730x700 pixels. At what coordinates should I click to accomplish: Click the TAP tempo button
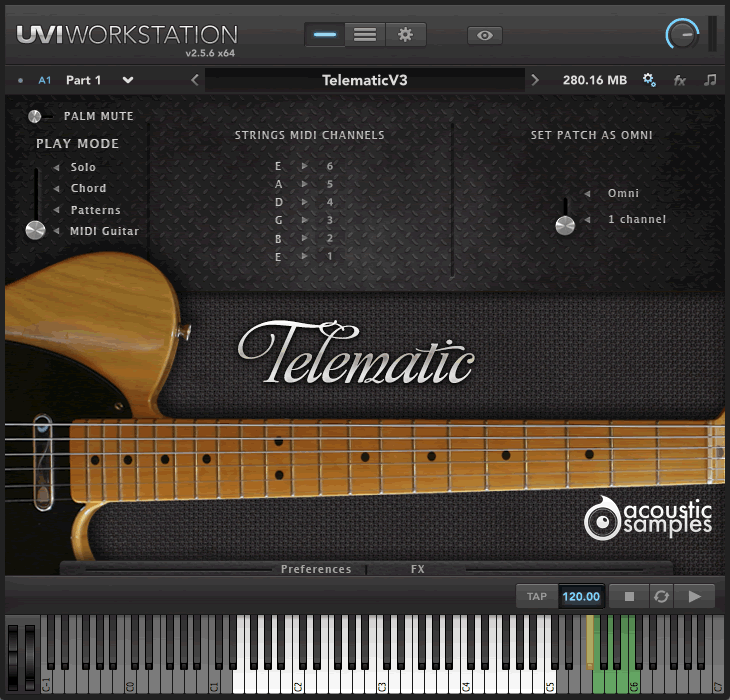coord(537,596)
